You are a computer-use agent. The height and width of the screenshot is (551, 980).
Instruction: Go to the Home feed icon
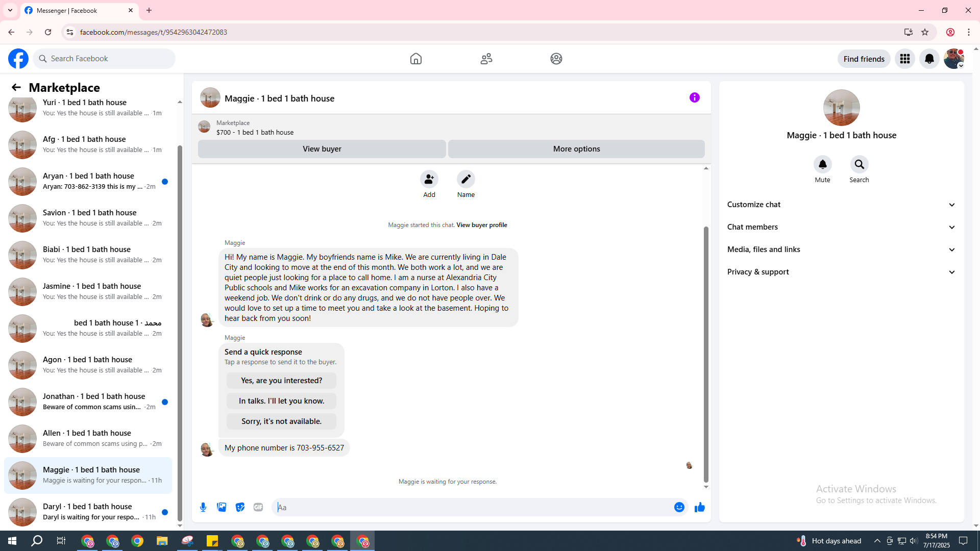pyautogui.click(x=416, y=59)
